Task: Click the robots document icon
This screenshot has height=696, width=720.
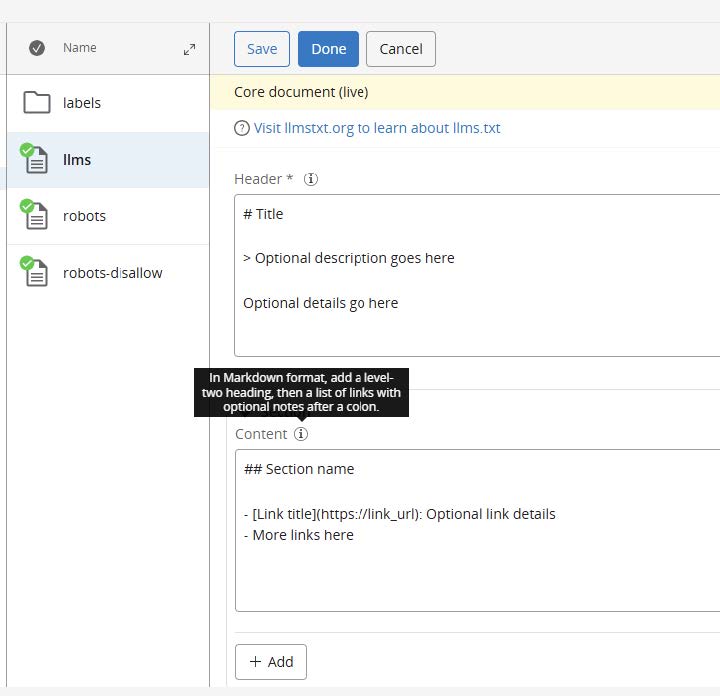Action: [x=36, y=216]
